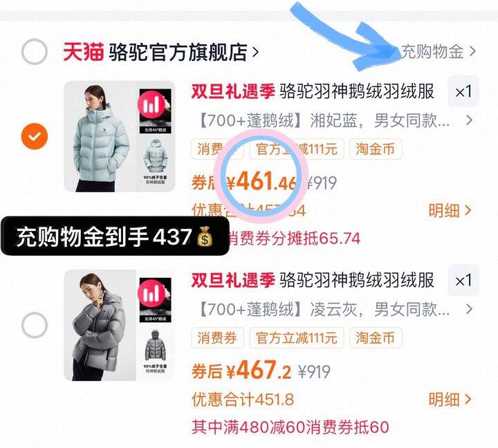Tap the 天猫 logo icon
Image resolution: width=498 pixels, height=448 pixels.
click(83, 52)
